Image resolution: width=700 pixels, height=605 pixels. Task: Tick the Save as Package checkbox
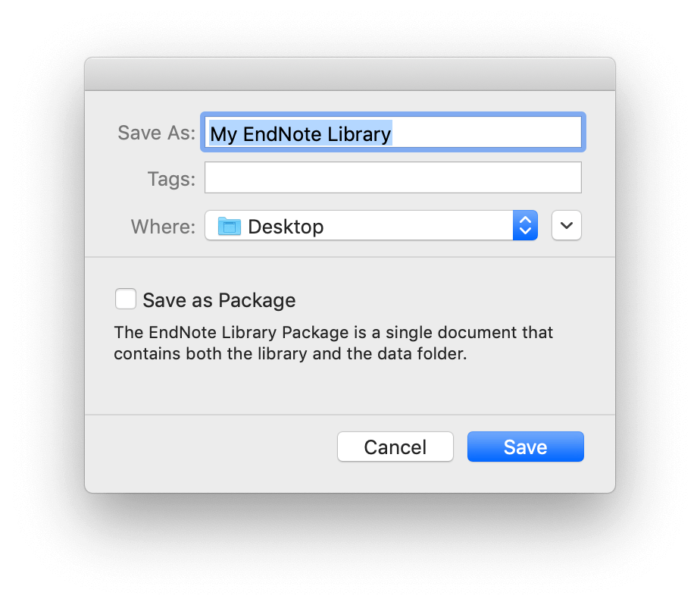(x=126, y=299)
